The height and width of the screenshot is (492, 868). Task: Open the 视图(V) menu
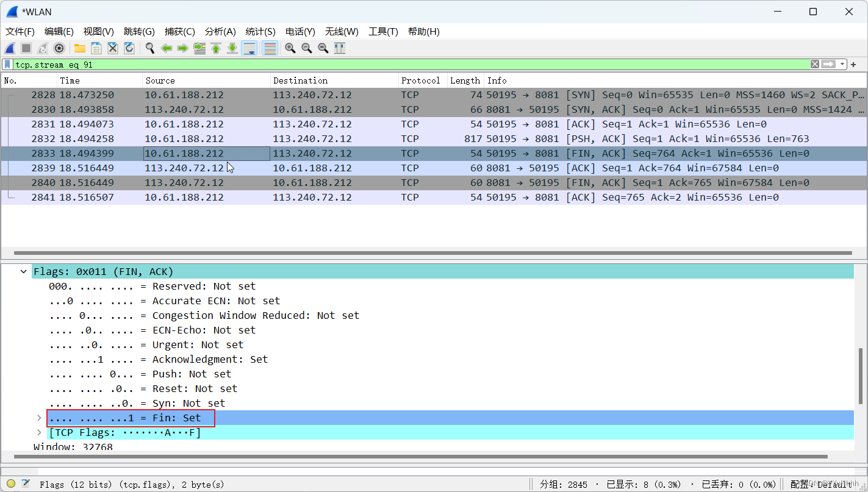click(x=99, y=32)
